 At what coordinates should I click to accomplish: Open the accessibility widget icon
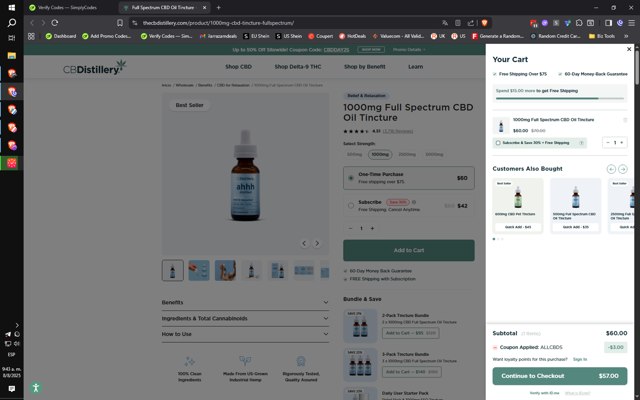pos(36,388)
